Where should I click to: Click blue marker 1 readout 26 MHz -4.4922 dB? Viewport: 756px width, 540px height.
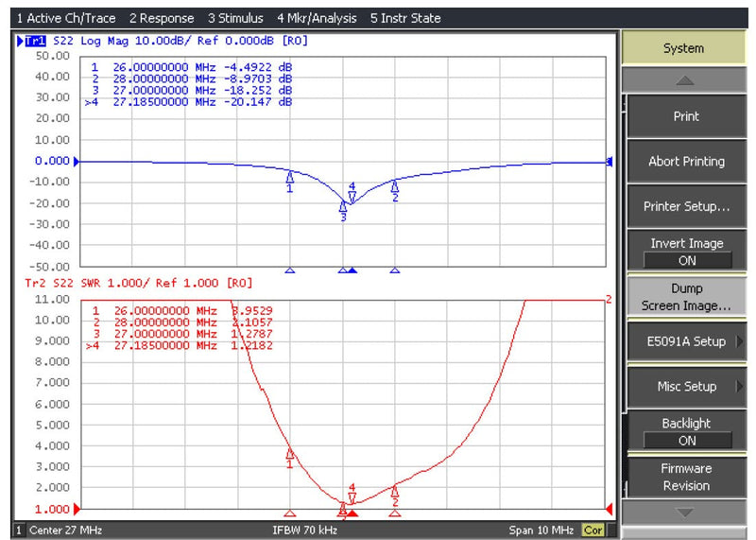coord(192,67)
